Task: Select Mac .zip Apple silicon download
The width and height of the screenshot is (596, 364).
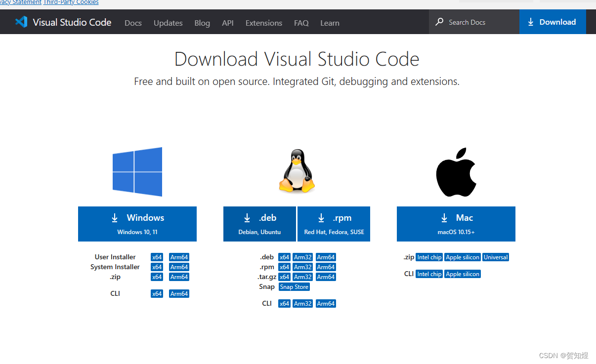Action: 463,257
